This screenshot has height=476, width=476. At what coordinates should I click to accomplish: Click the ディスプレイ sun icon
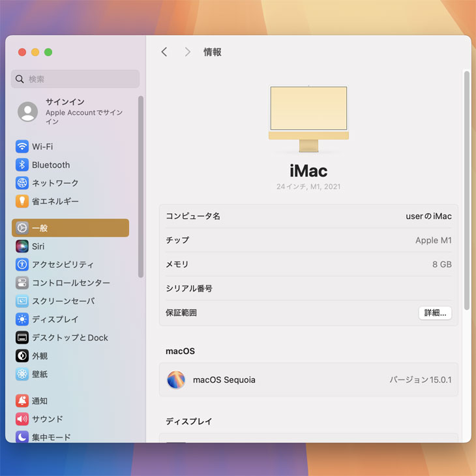click(x=22, y=320)
